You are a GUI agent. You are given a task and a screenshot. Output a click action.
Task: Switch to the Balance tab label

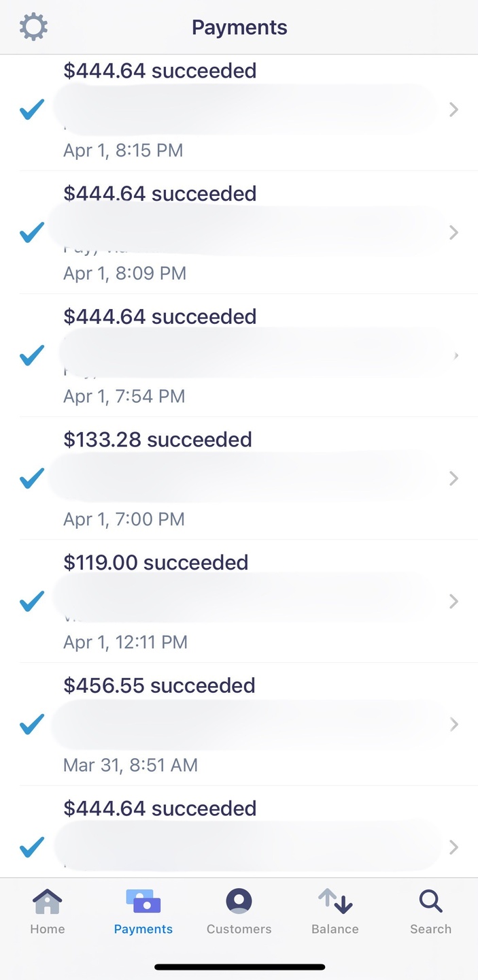[335, 929]
